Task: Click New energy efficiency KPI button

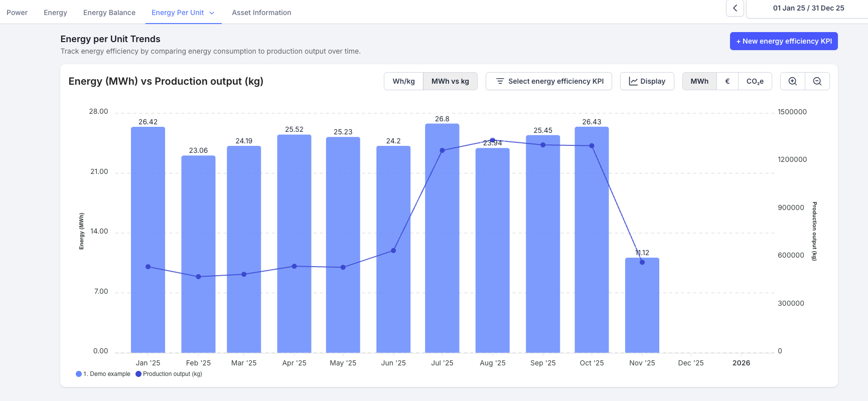Action: [783, 41]
